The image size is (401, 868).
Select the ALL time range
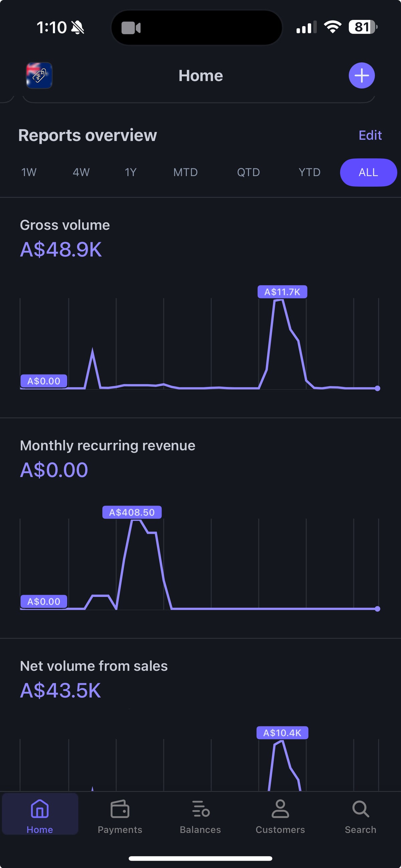pos(368,173)
